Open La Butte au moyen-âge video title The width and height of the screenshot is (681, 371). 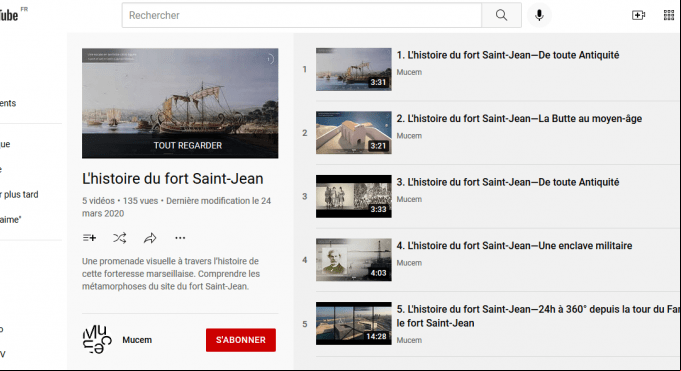(x=519, y=119)
